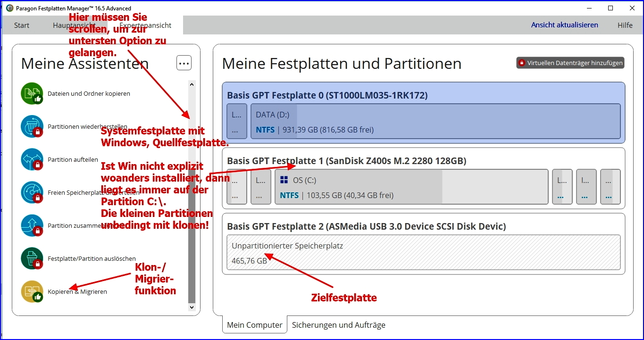This screenshot has height=340, width=644.
Task: Start the Kopieren & Migrieren wizard icon
Action: pyautogui.click(x=32, y=291)
